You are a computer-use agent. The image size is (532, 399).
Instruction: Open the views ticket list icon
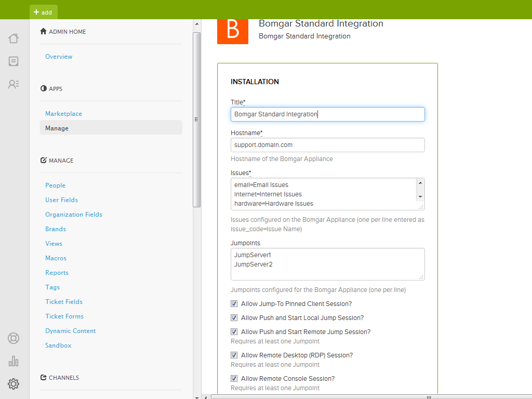pos(14,61)
